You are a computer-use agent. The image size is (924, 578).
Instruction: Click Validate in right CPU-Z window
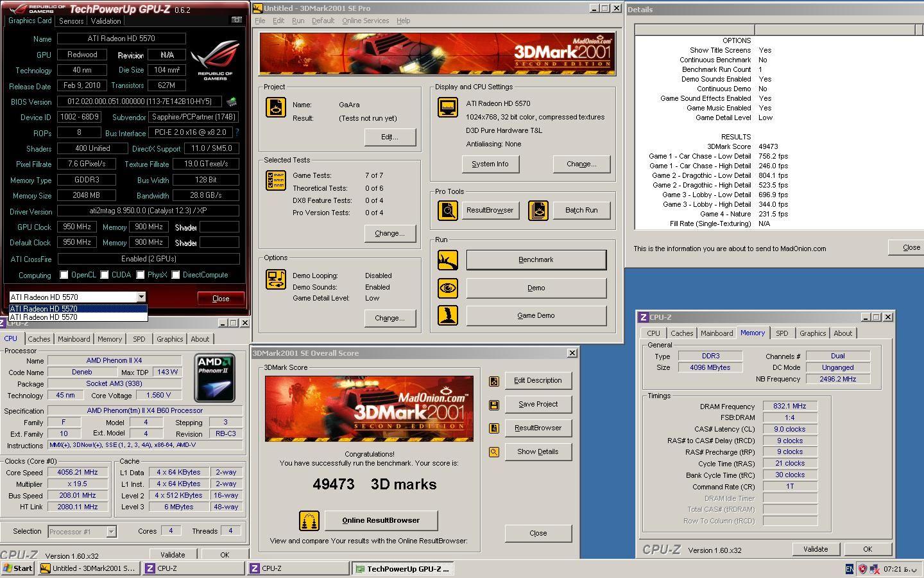[816, 549]
